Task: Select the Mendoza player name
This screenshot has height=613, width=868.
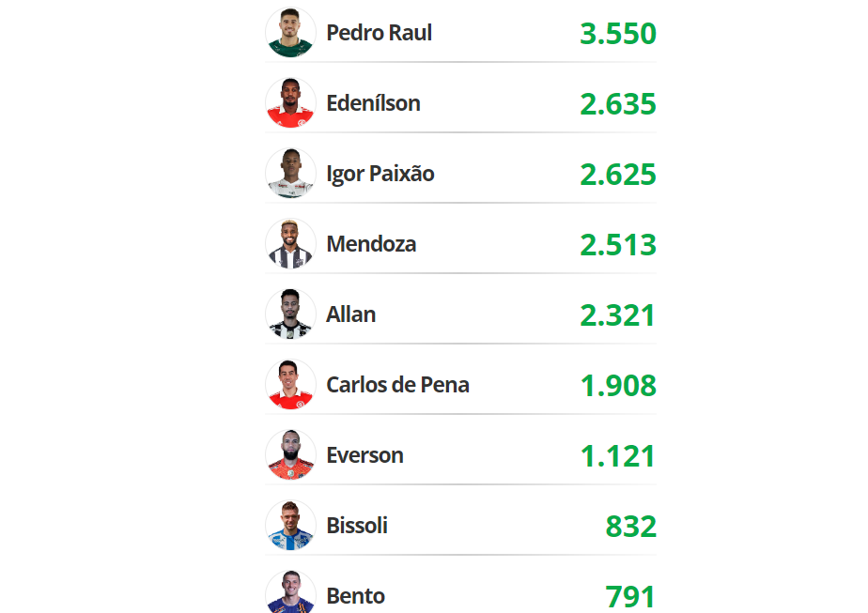Action: coord(371,244)
